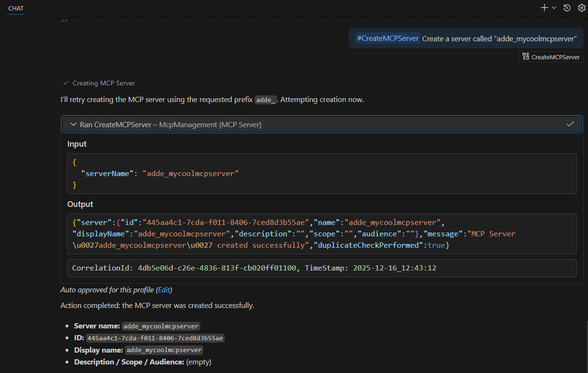Click the bookmark icon above the conversation
This screenshot has height=373, width=588.
coord(65,19)
